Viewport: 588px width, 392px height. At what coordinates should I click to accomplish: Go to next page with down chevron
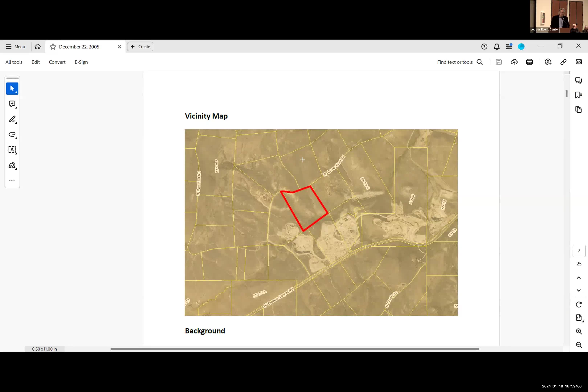[x=579, y=291]
